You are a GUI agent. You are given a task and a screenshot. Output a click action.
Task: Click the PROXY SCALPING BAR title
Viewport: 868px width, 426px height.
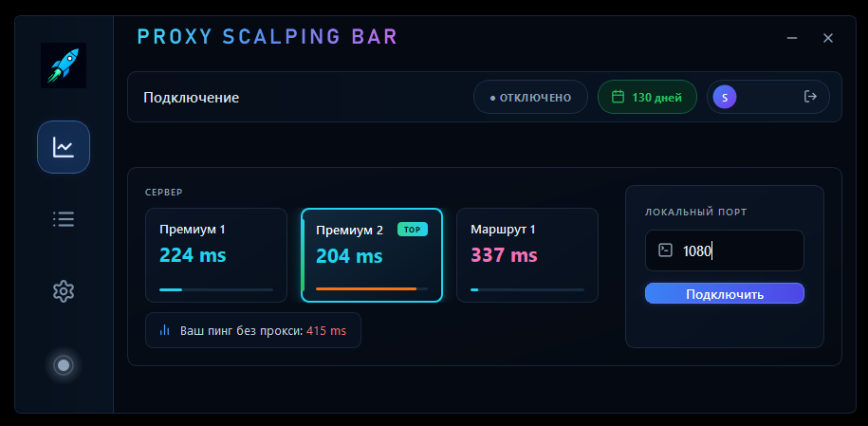[x=268, y=37]
